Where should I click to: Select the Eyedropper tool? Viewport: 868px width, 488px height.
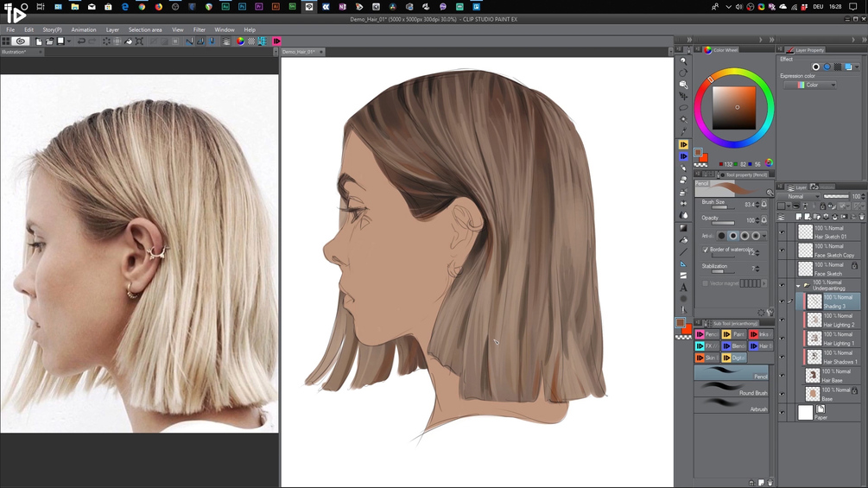[x=684, y=131]
